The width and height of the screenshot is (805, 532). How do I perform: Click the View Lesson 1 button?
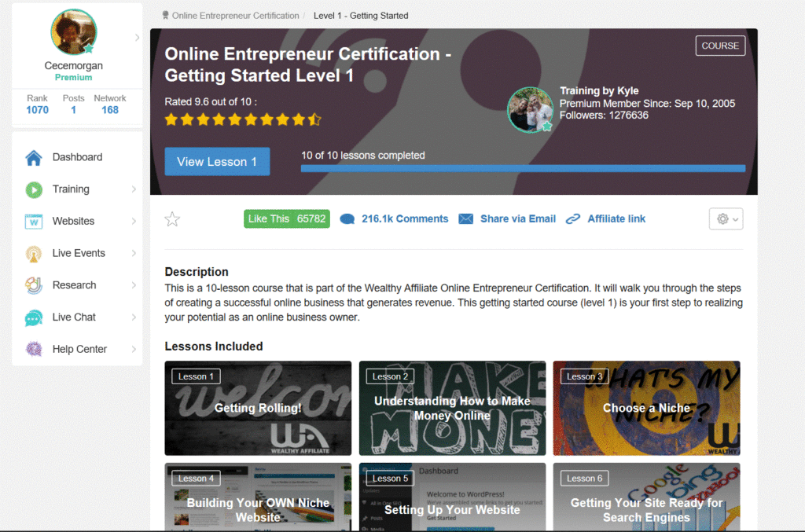pyautogui.click(x=217, y=162)
